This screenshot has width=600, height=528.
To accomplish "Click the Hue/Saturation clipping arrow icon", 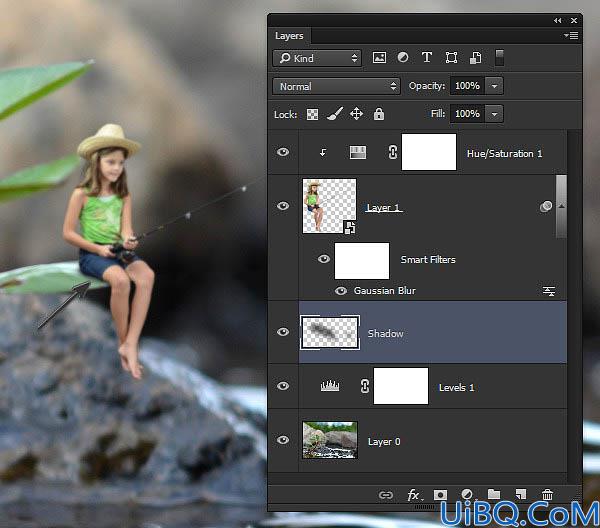I will (323, 153).
